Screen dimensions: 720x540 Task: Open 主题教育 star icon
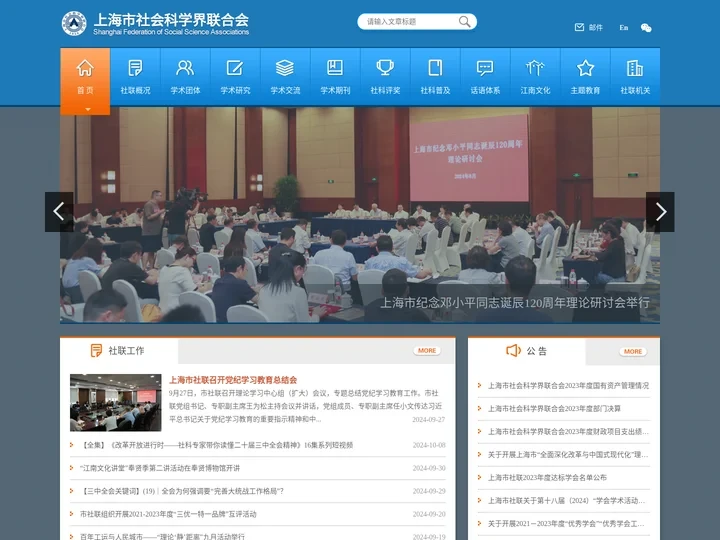click(x=585, y=68)
